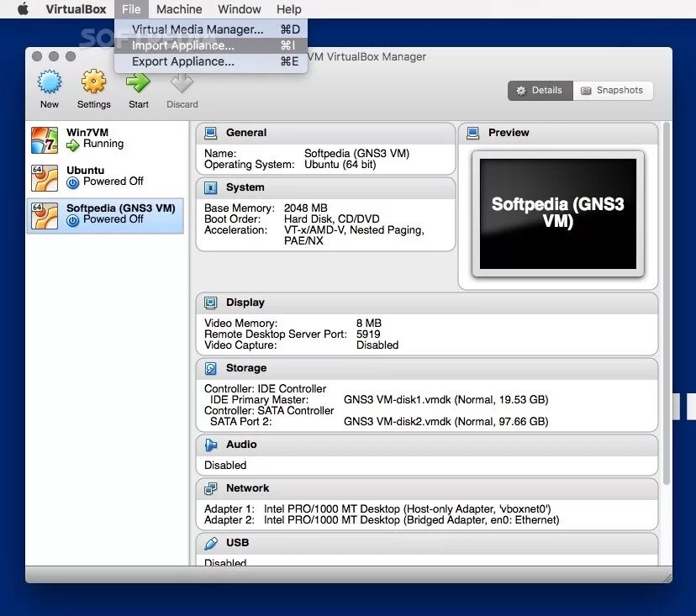Click the Storage section disk icon

pyautogui.click(x=210, y=368)
